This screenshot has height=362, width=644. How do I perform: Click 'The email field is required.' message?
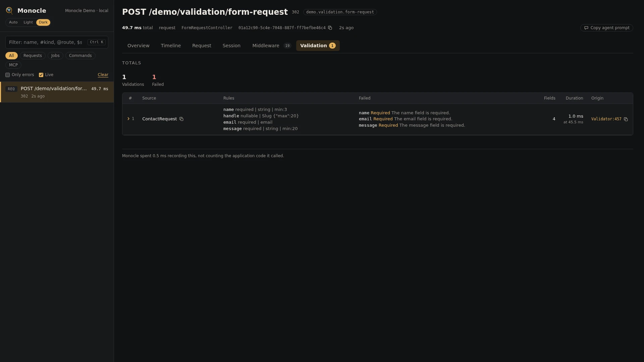(x=423, y=119)
